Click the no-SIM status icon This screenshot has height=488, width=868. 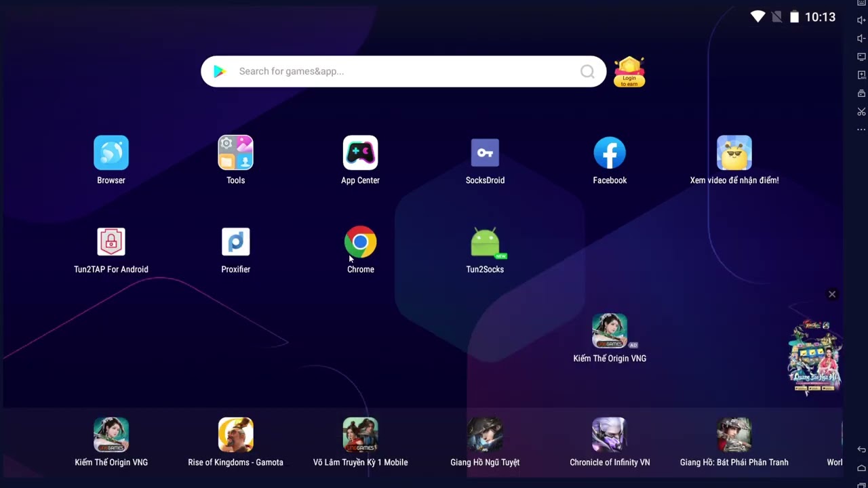(777, 17)
